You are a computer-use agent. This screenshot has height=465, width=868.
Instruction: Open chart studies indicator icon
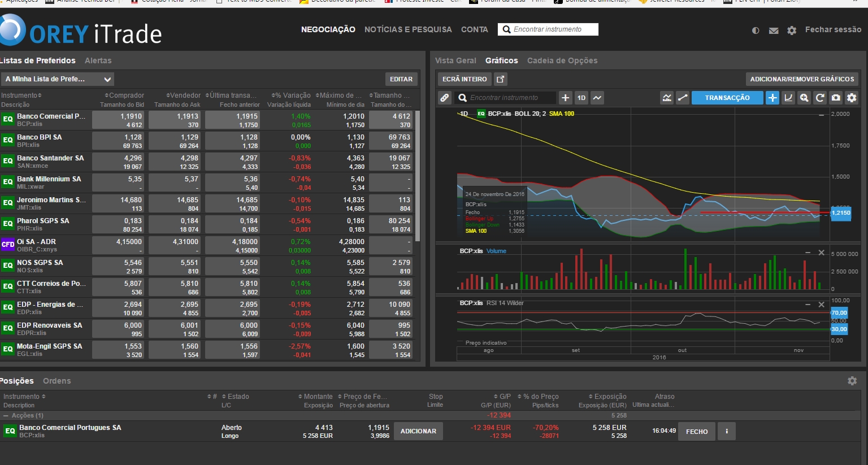click(667, 98)
